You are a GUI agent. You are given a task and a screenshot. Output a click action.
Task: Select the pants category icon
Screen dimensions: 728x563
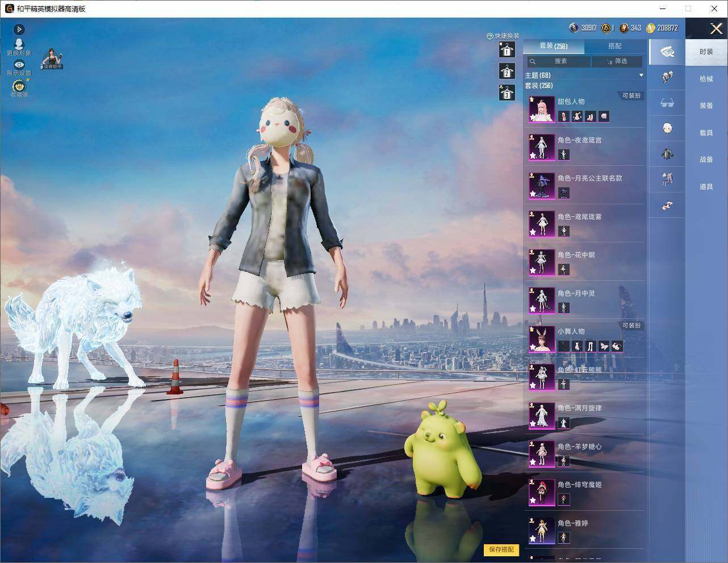tap(667, 179)
